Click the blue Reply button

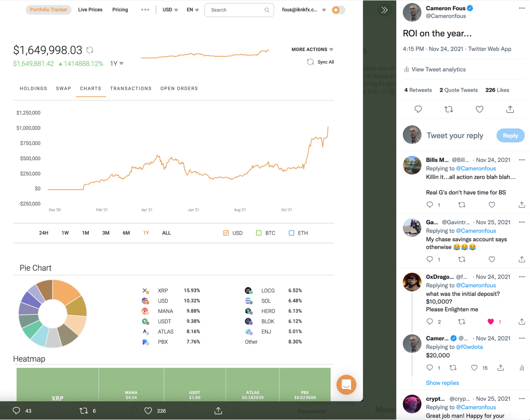[510, 135]
